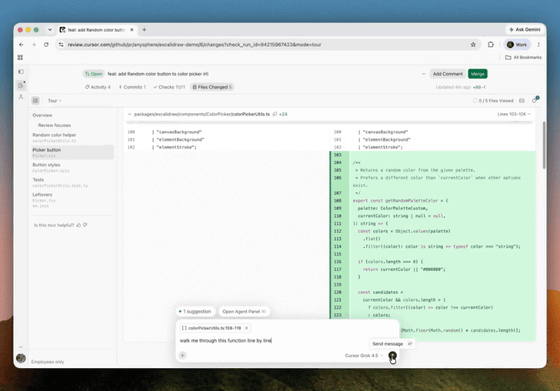Click the PR title feat: add Random color button
The width and height of the screenshot is (560, 391).
coord(158,74)
